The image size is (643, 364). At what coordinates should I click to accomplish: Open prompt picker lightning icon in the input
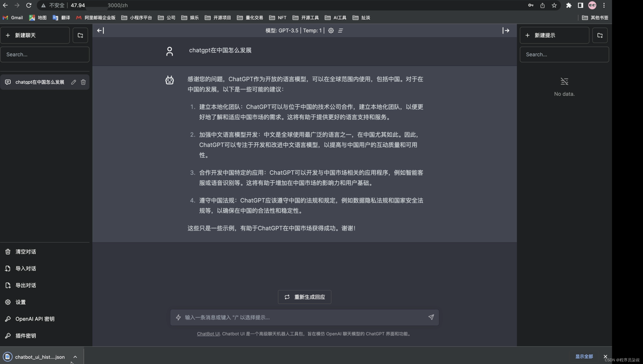(x=178, y=317)
